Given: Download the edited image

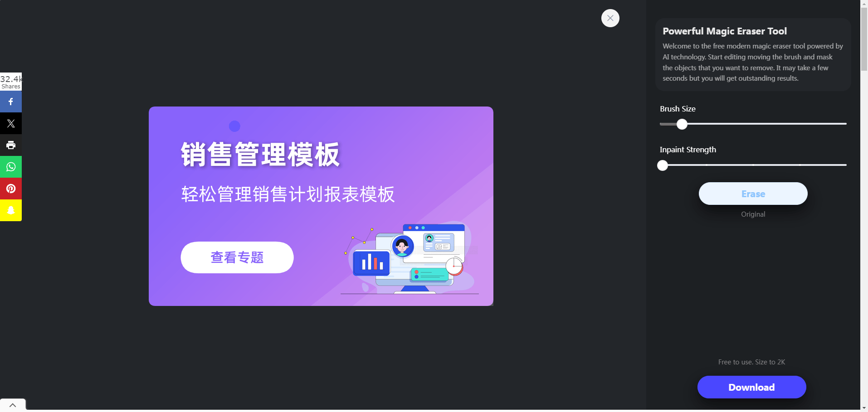Looking at the screenshot, I should coord(751,387).
